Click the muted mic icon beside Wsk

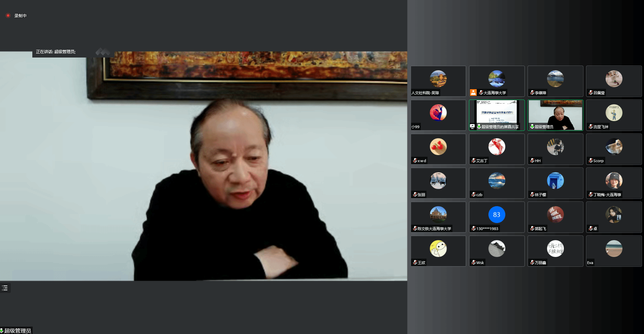point(474,262)
